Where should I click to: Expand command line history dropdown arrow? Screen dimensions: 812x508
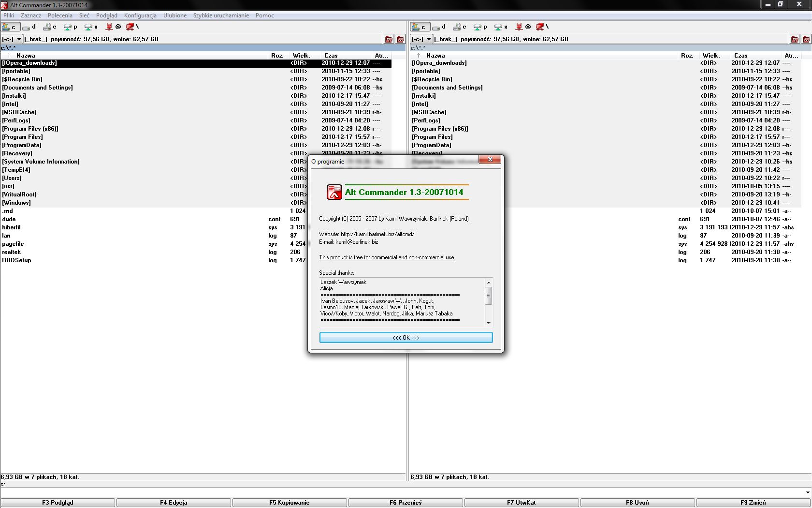(x=808, y=493)
